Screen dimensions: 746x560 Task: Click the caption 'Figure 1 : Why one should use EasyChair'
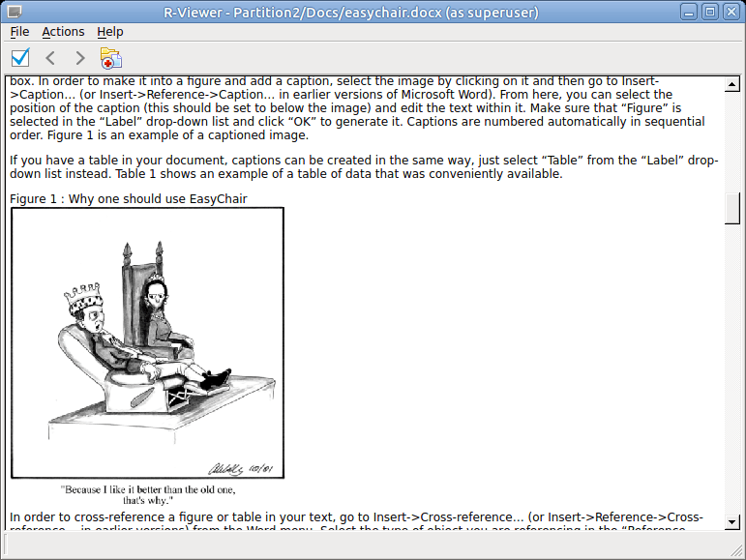[129, 198]
